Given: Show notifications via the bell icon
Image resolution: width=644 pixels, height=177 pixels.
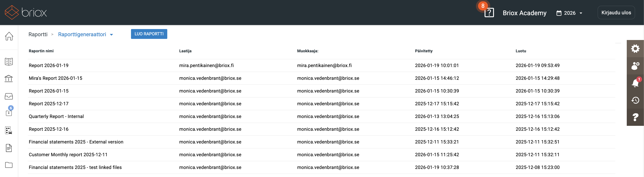Looking at the screenshot, I should point(635,83).
